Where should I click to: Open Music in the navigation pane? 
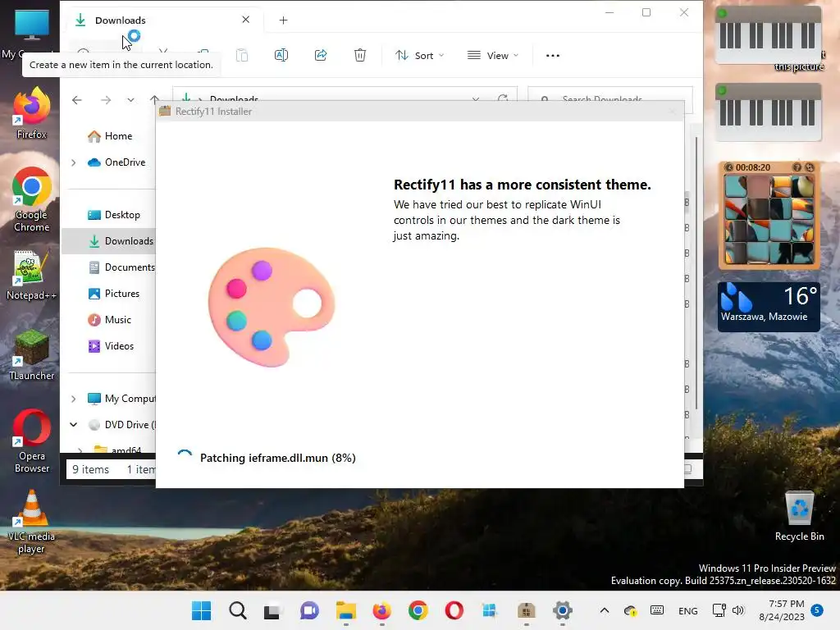pyautogui.click(x=110, y=320)
